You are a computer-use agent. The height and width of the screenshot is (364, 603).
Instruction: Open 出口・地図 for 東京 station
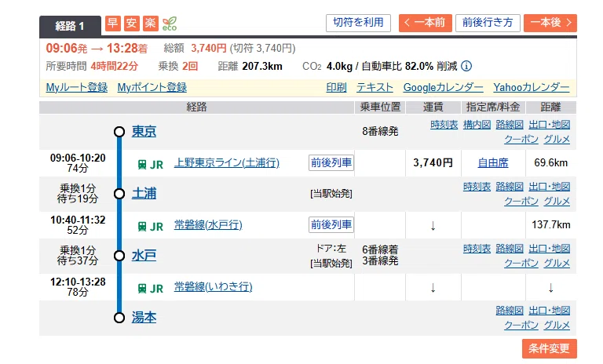(549, 125)
